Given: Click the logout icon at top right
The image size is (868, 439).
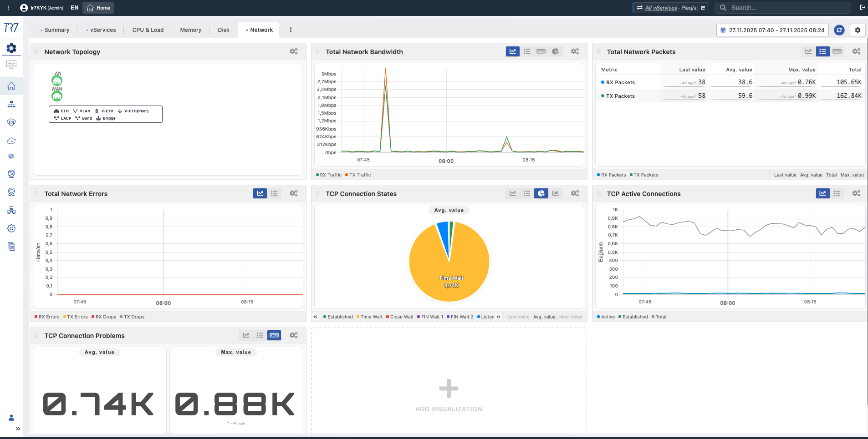Looking at the screenshot, I should pos(862,8).
